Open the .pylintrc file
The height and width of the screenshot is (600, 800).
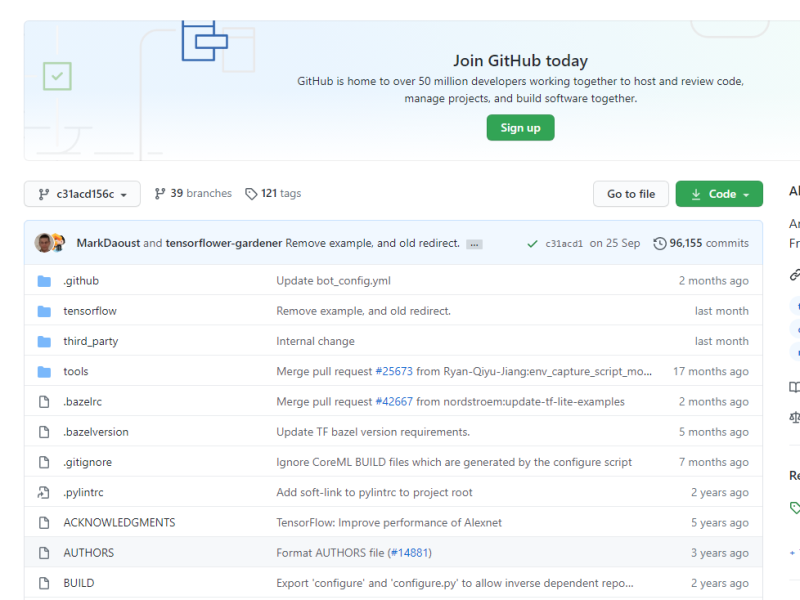(83, 492)
